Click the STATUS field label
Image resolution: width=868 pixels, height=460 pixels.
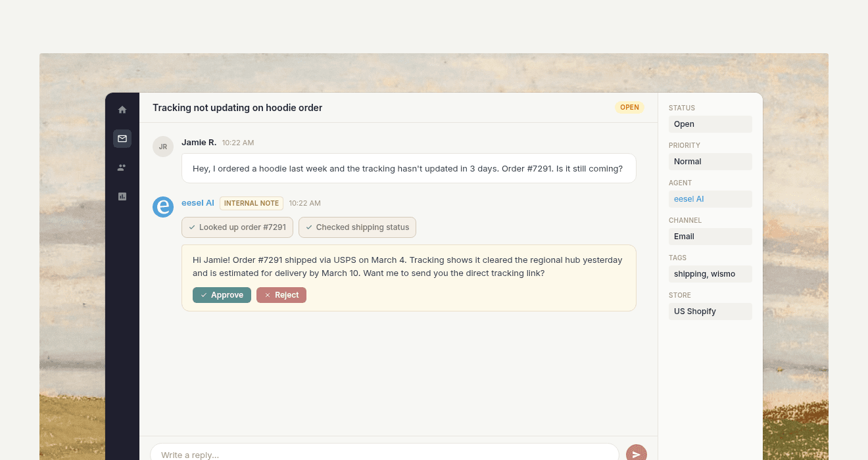[x=682, y=108]
